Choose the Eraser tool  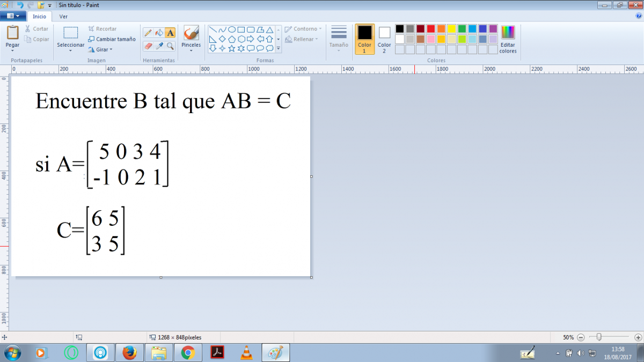148,46
